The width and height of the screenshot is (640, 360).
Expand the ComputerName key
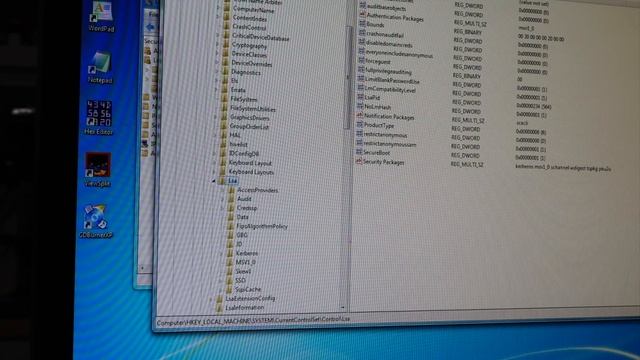tap(219, 8)
